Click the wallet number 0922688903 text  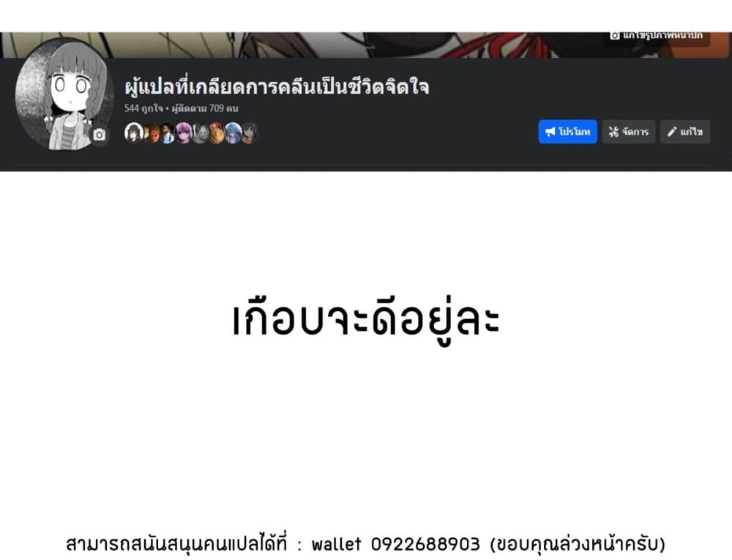pos(425,544)
